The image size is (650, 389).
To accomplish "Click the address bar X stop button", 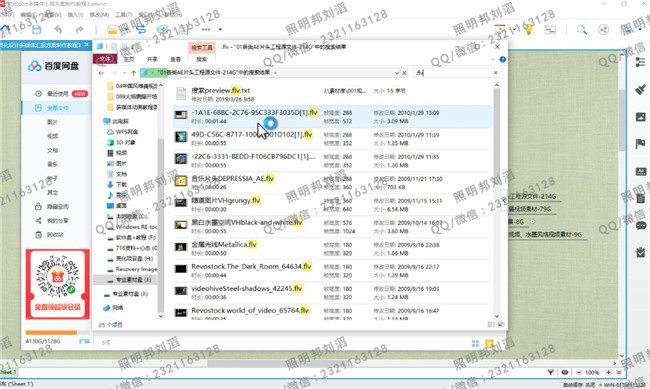I will coord(405,73).
